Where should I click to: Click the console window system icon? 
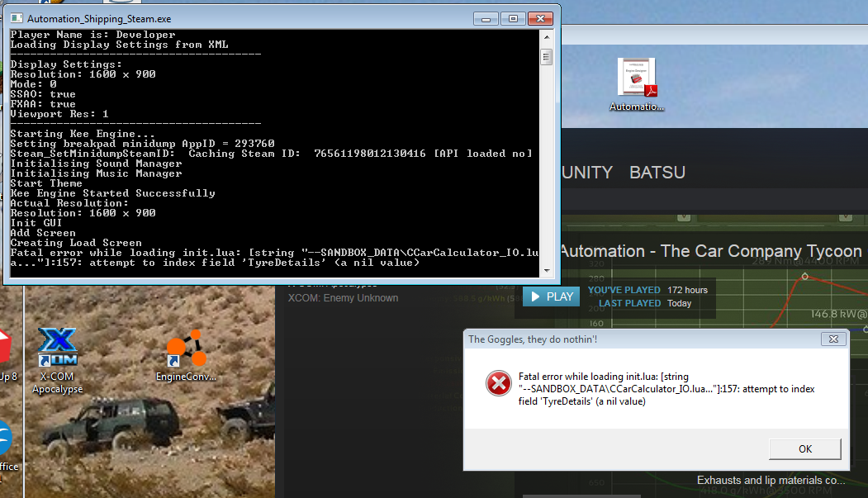point(17,18)
